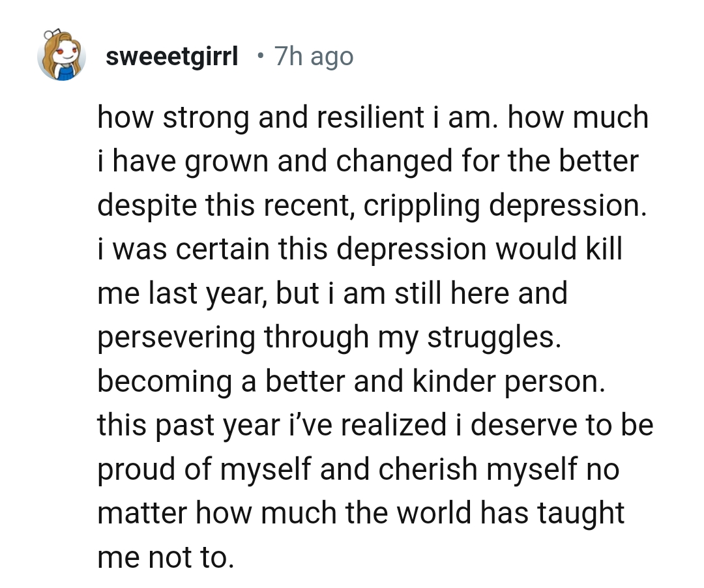
Task: Click the line starting "proud of myself"
Action: pyautogui.click(x=358, y=469)
